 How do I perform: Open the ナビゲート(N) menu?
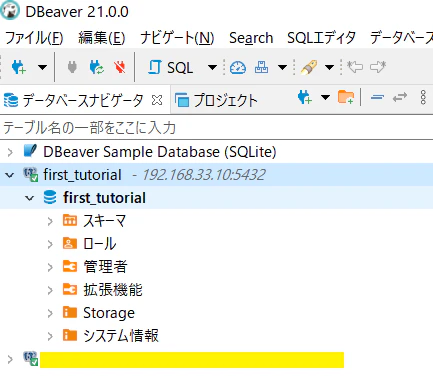[177, 38]
